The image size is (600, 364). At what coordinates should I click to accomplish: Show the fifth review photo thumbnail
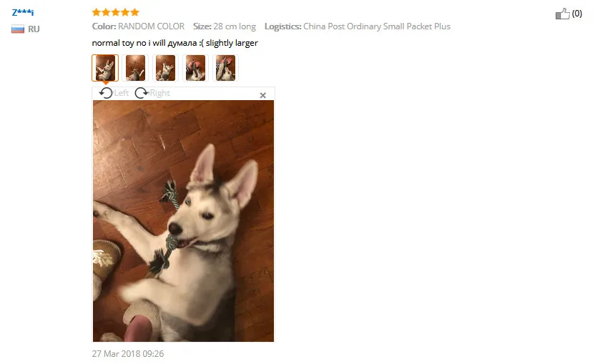coord(225,68)
